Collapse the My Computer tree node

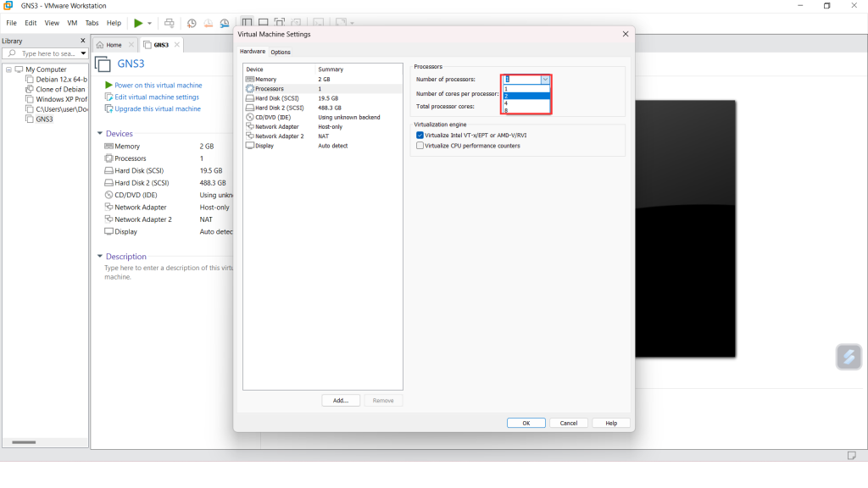point(8,69)
